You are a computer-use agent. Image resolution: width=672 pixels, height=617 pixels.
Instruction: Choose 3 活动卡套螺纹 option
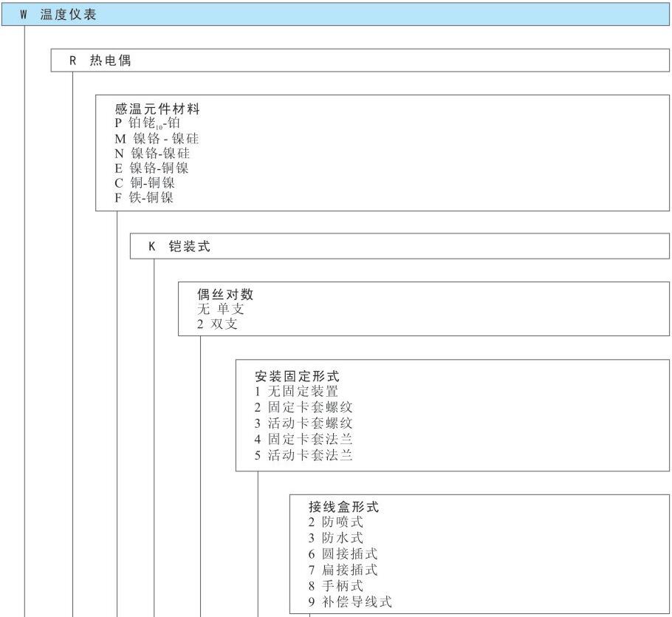click(304, 423)
